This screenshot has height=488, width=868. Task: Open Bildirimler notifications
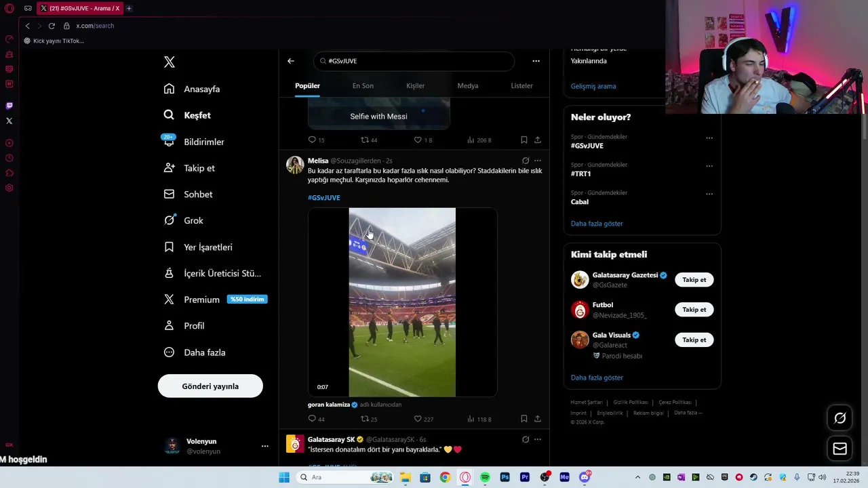[x=194, y=142]
